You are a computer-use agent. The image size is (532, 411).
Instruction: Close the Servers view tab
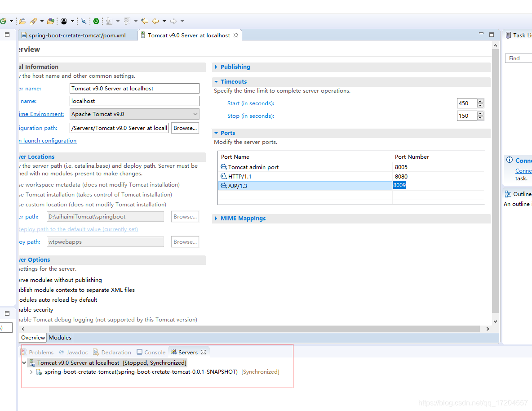point(204,352)
